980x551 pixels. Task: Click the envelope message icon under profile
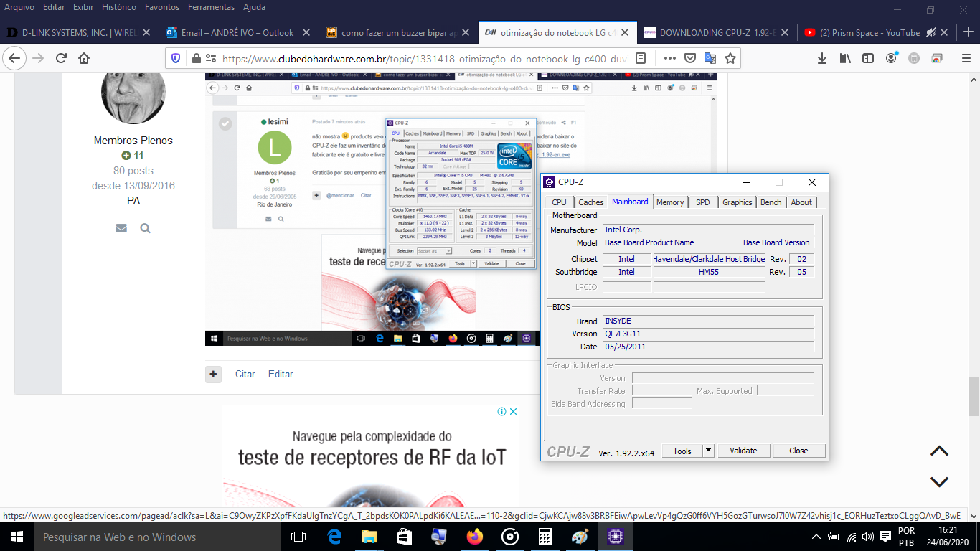(121, 228)
